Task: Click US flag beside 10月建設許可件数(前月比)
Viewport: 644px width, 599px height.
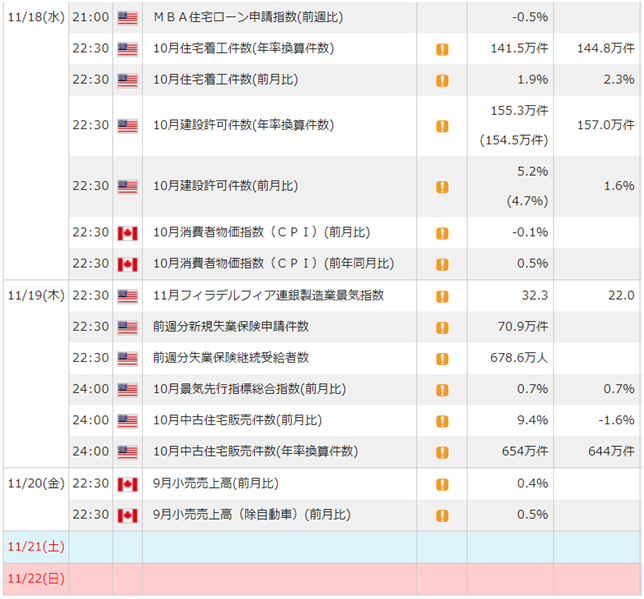Action: (x=127, y=187)
